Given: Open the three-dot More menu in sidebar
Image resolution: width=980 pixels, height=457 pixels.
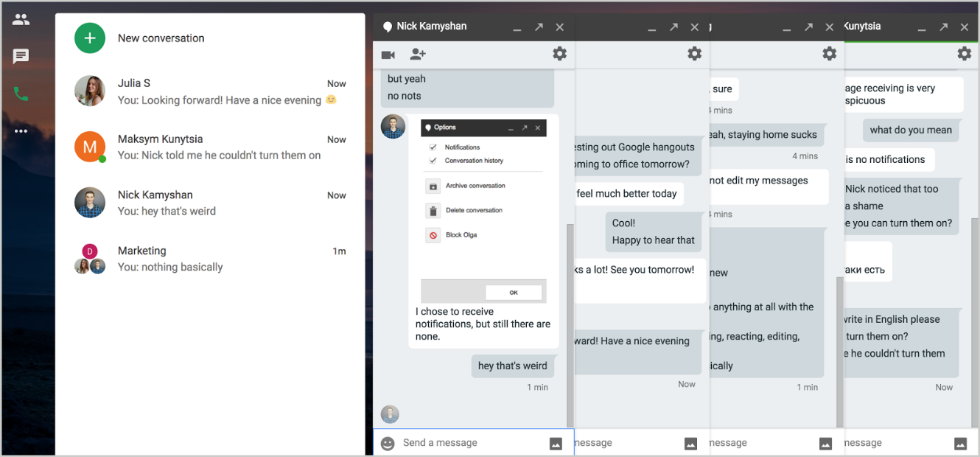Looking at the screenshot, I should tap(21, 131).
